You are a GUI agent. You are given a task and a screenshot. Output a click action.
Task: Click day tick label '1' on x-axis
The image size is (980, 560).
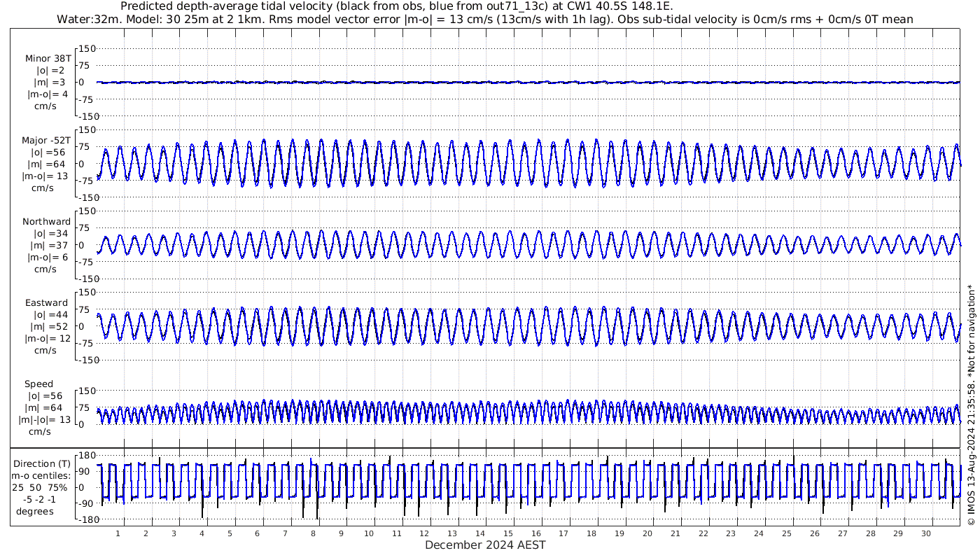tap(118, 533)
